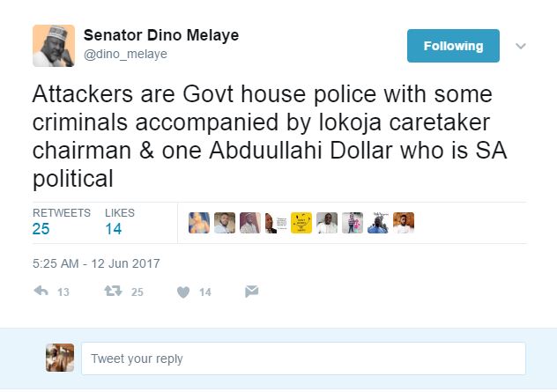Open the @dino_melaye handle link
This screenshot has height=392, width=557.
click(x=125, y=55)
